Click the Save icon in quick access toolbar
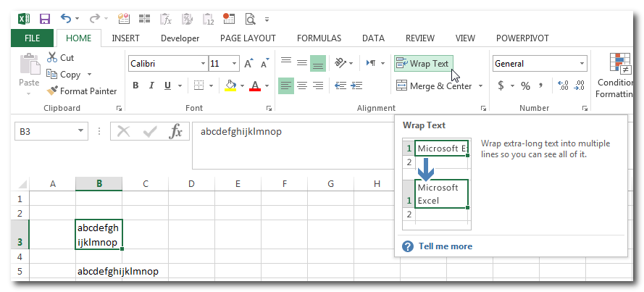644x292 pixels. coord(45,18)
